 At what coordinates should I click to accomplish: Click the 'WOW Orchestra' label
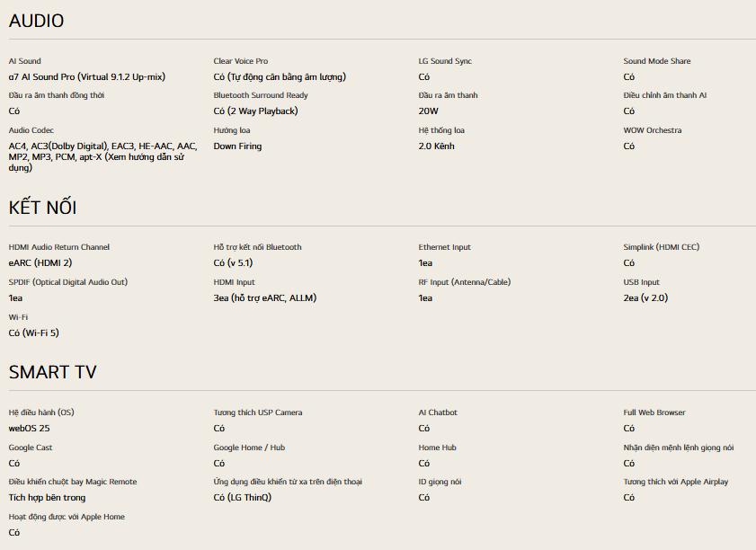(x=653, y=130)
